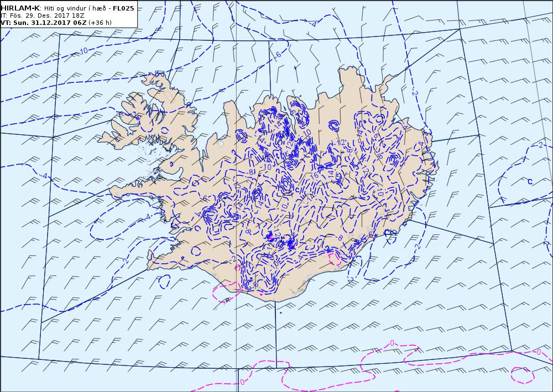The height and width of the screenshot is (392, 553).
Task: Click the -2 label on far east closed contour
Action: (539, 145)
